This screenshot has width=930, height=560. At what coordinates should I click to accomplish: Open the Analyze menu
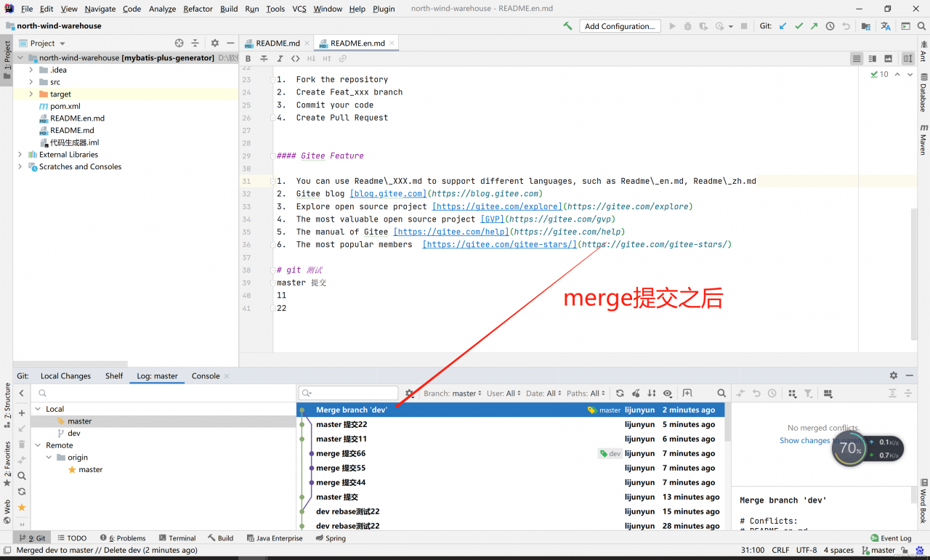pos(162,9)
